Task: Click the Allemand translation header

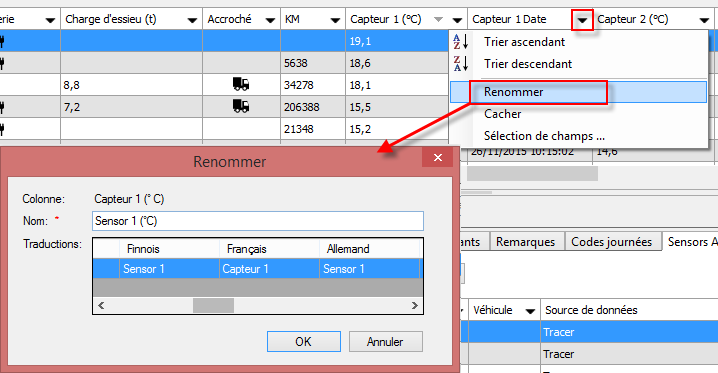Action: point(369,249)
